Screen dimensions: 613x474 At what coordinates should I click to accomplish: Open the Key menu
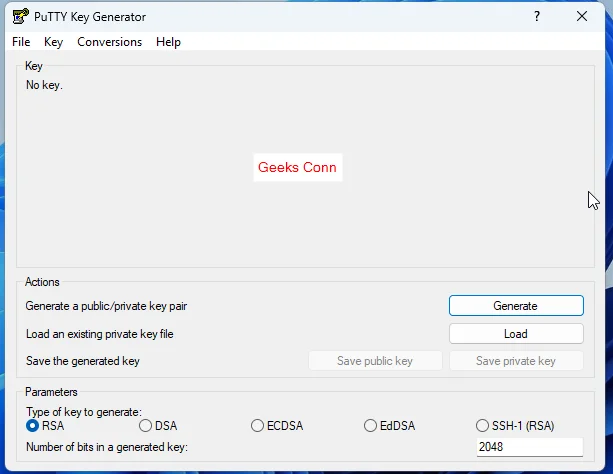tap(54, 42)
